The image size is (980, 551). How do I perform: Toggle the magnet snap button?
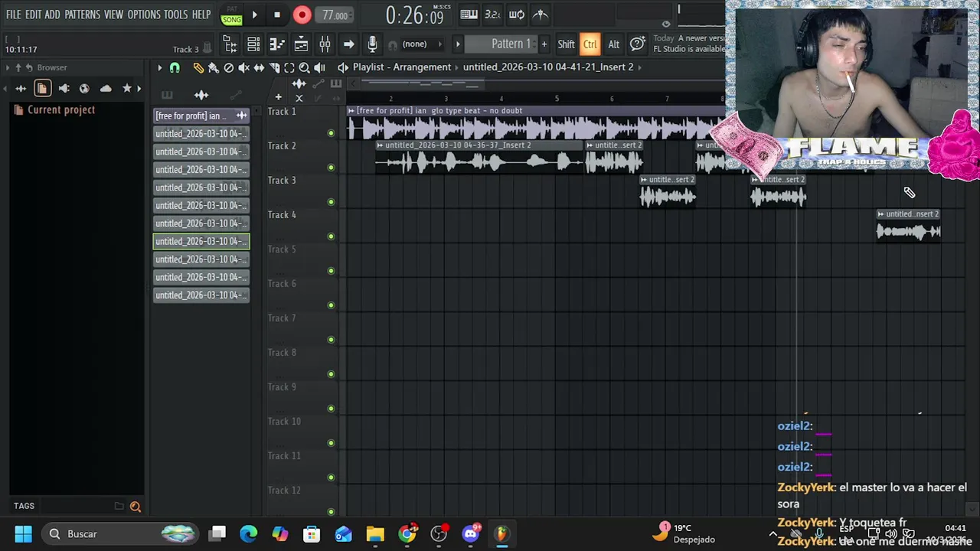[x=175, y=68]
